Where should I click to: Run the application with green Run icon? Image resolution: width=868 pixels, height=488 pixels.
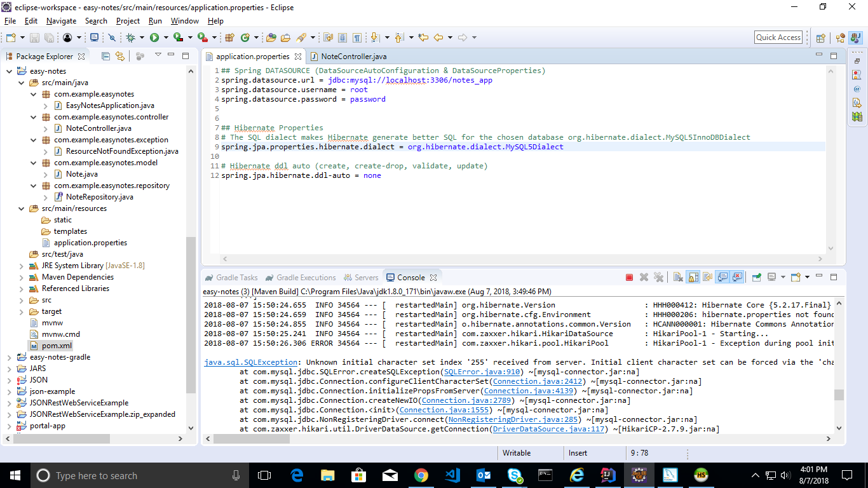coord(154,37)
